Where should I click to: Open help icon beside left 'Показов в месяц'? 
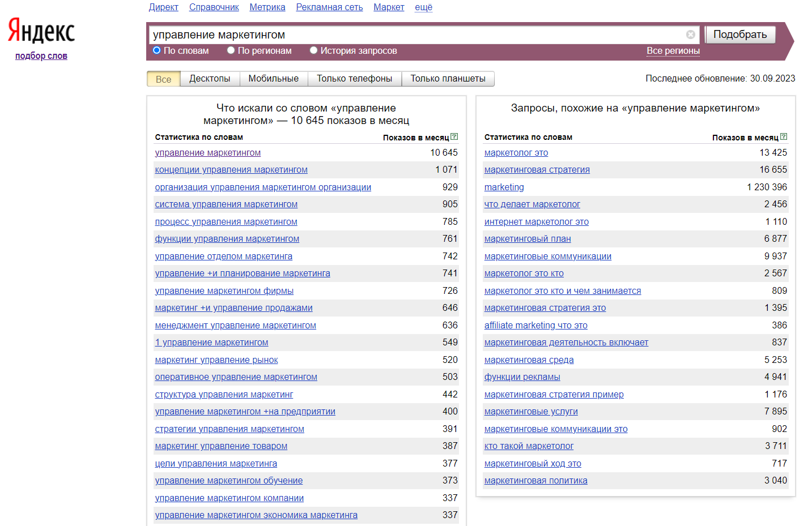[454, 136]
